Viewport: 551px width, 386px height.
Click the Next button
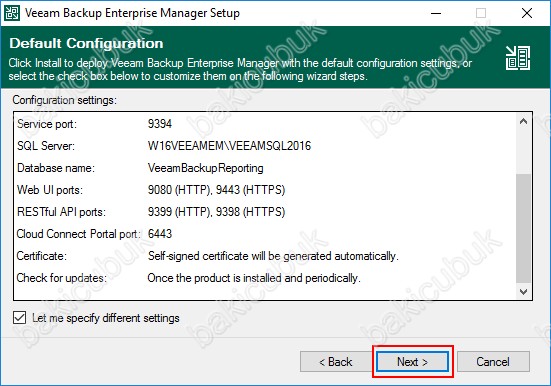pyautogui.click(x=413, y=361)
